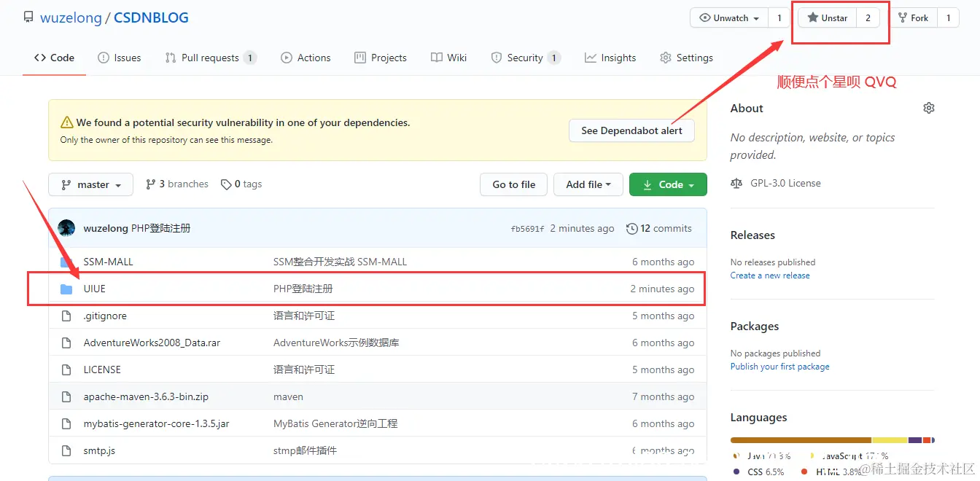Screen dimensions: 980x481
Task: Open the stargazers count 2
Action: [868, 18]
